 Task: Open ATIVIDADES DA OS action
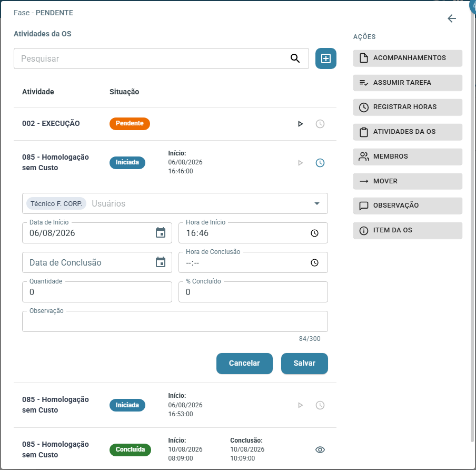408,132
